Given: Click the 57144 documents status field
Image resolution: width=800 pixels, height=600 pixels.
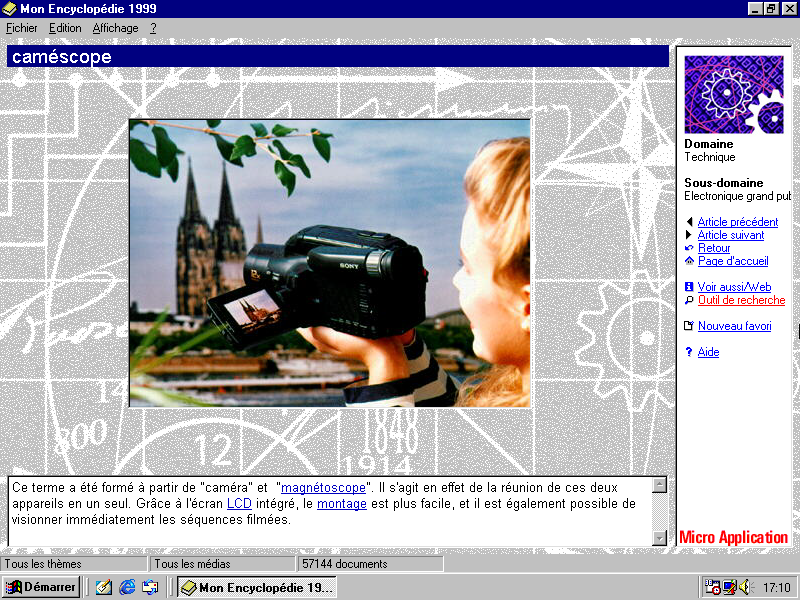Looking at the screenshot, I should (370, 564).
